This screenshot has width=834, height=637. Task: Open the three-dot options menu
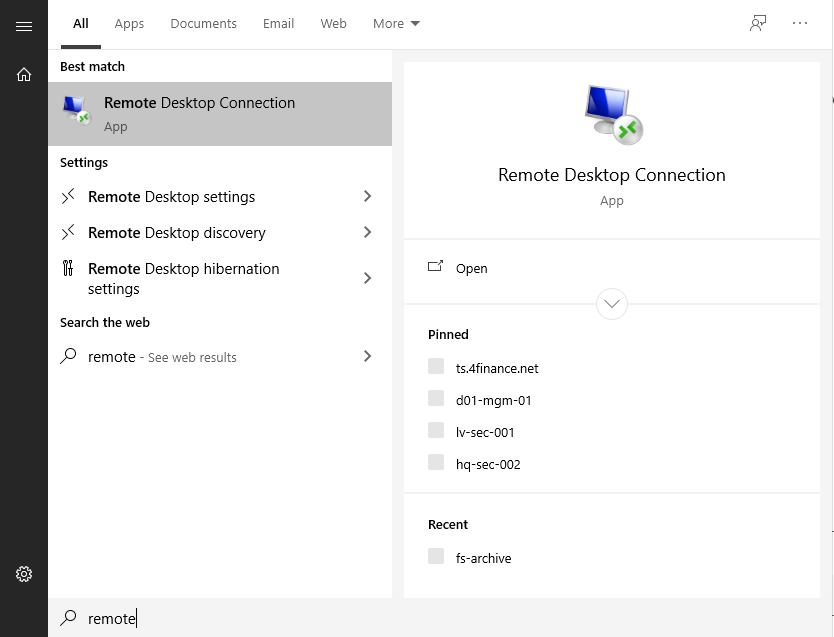(x=799, y=23)
